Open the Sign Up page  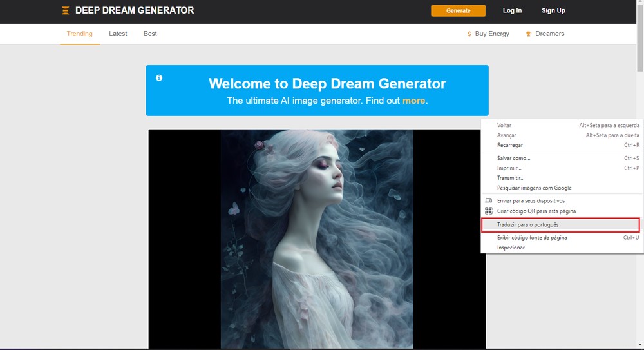(553, 11)
